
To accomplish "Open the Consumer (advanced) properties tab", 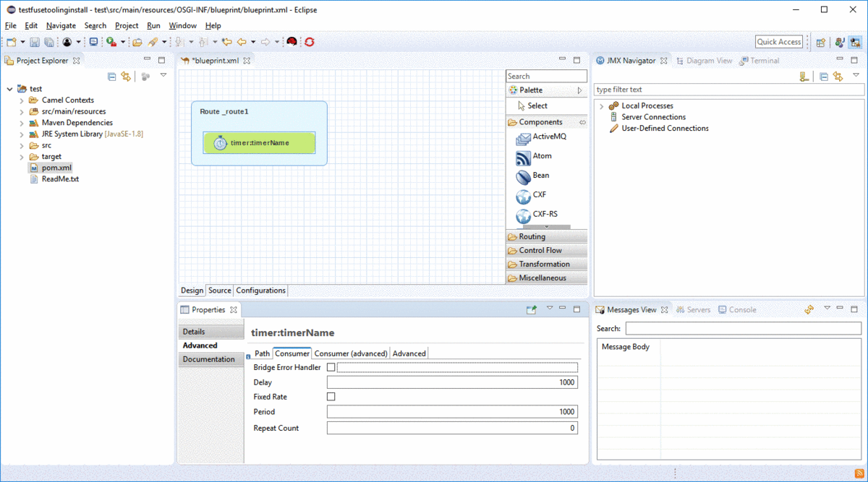I will point(351,353).
